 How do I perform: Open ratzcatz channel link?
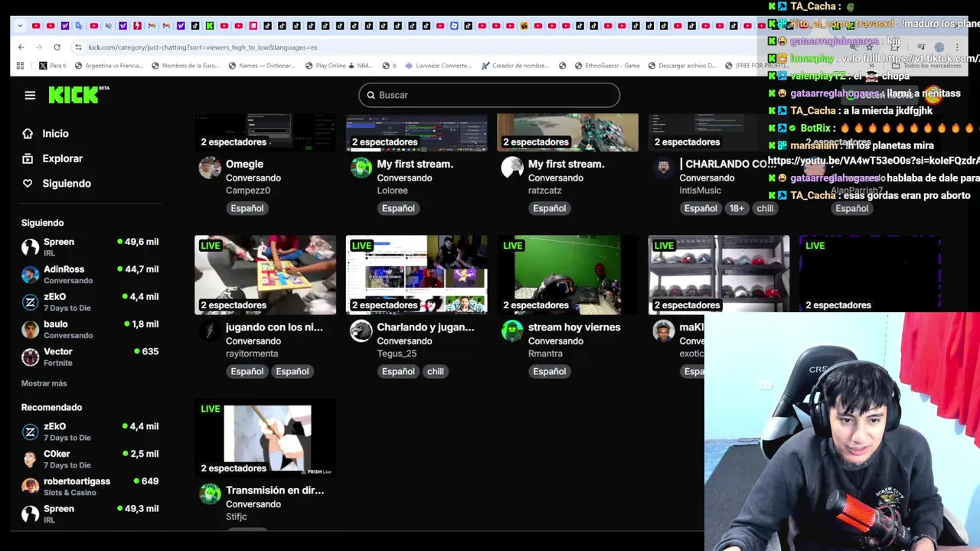[544, 191]
